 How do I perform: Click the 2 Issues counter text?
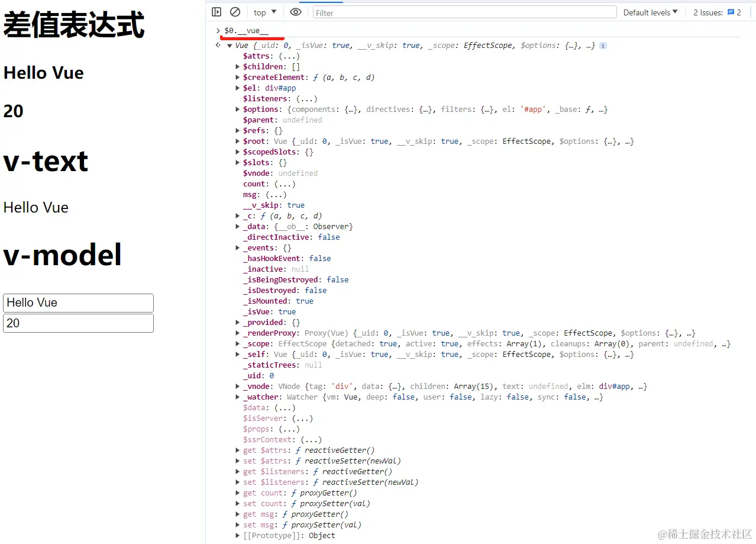point(708,12)
